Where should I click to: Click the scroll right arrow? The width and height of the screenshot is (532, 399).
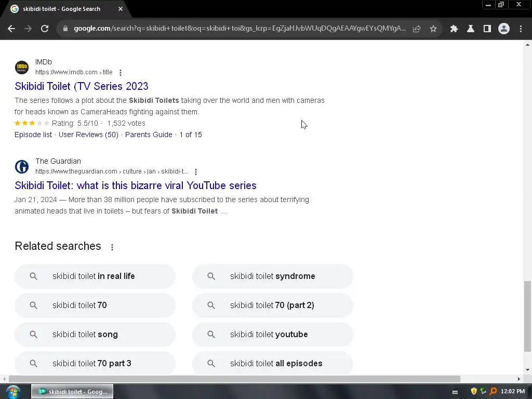tap(518, 379)
